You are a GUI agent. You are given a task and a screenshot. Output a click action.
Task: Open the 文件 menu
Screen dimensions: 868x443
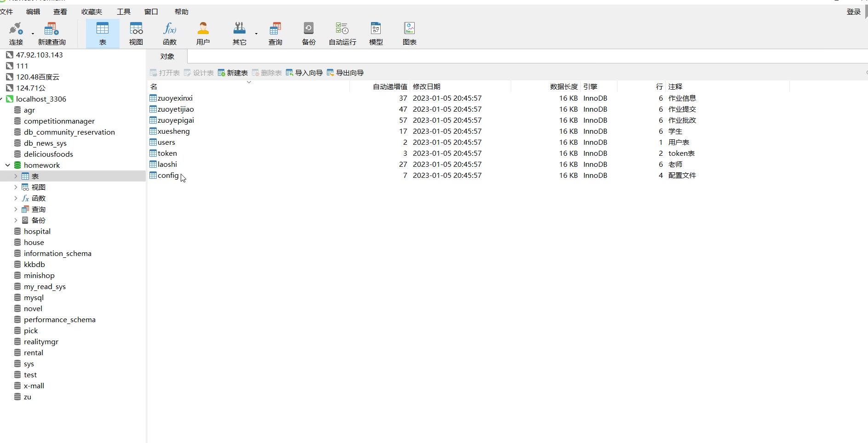coord(6,11)
